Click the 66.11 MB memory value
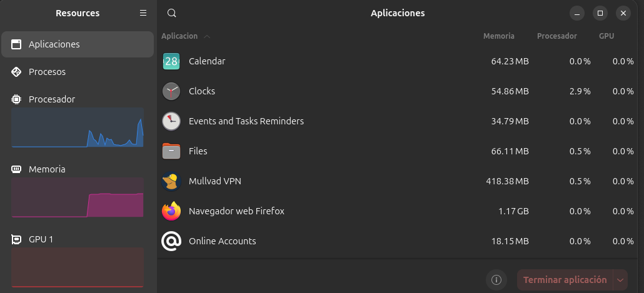644x293 pixels. 510,151
